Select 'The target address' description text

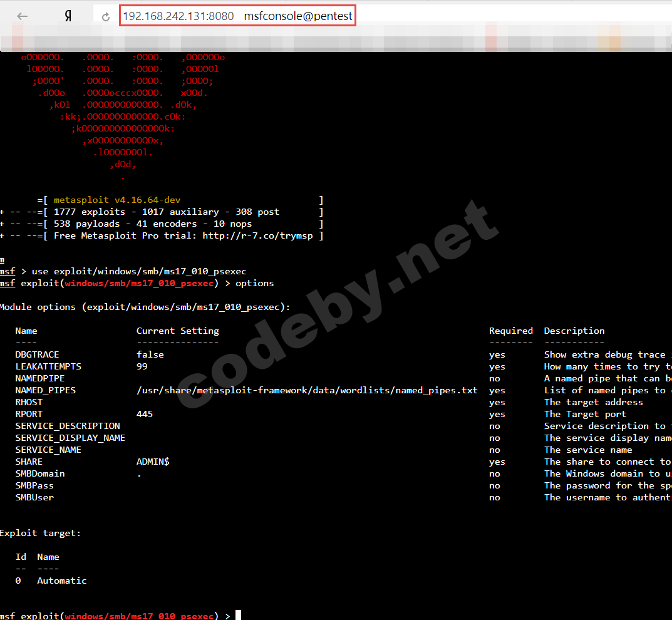(x=594, y=402)
